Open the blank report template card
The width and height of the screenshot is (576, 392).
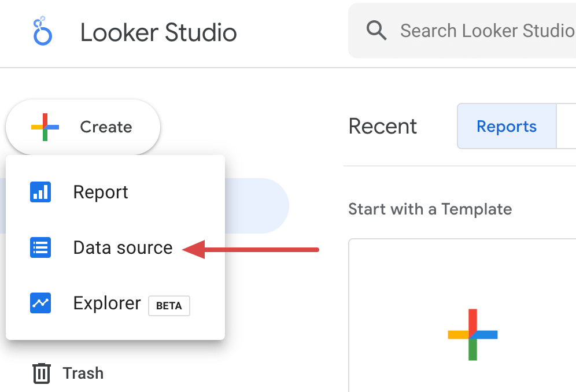tap(462, 315)
